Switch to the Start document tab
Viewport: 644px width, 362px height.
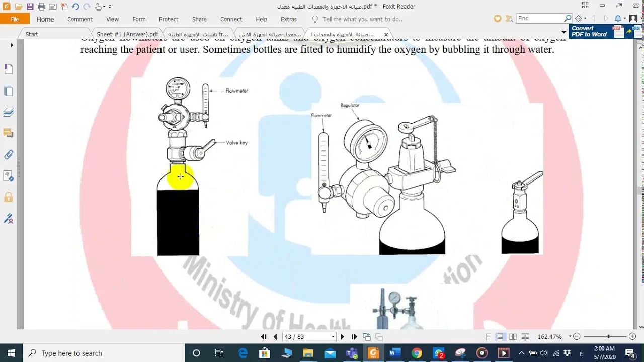pos(32,34)
